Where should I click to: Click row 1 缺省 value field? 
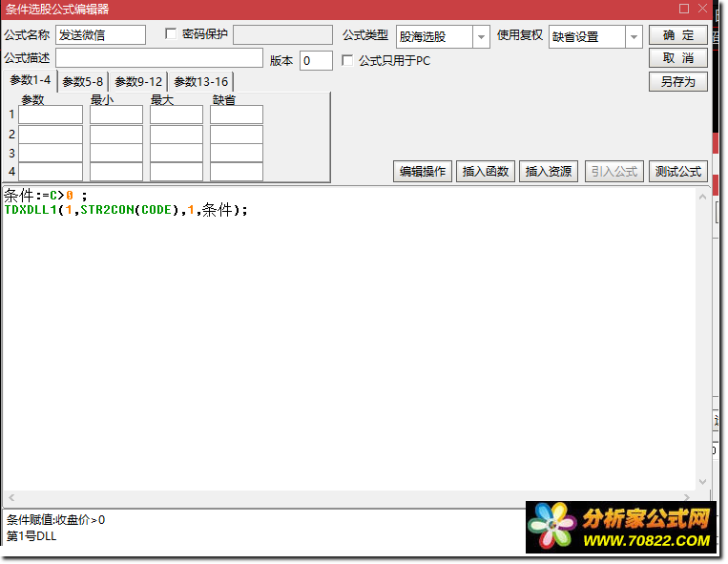coord(237,115)
